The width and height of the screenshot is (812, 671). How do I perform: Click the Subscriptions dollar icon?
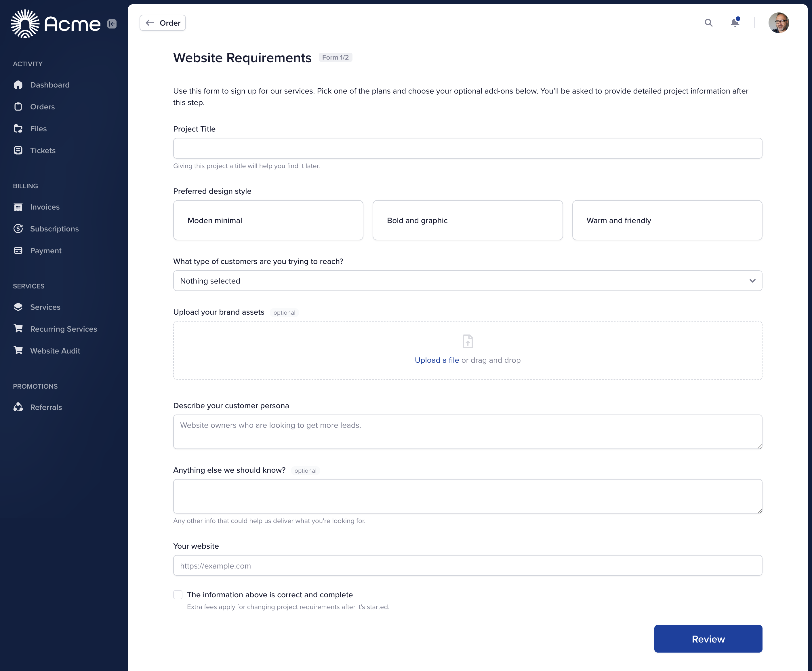click(18, 229)
